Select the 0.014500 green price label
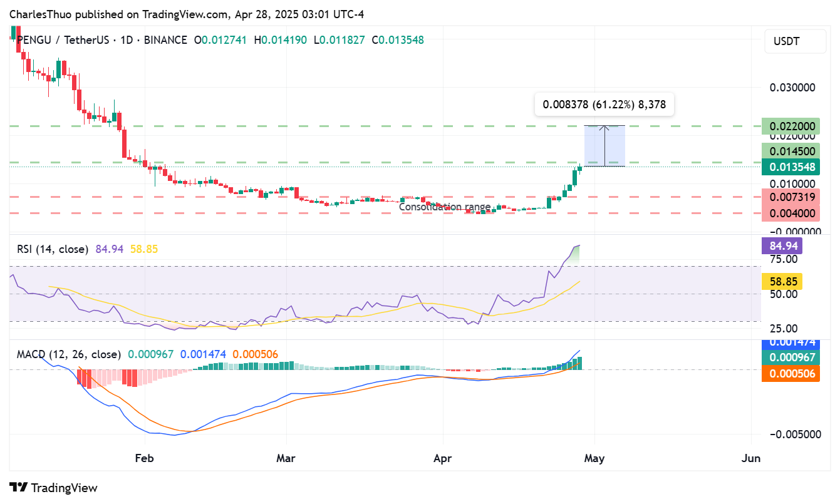Viewport: 840px width, 504px height. (791, 151)
